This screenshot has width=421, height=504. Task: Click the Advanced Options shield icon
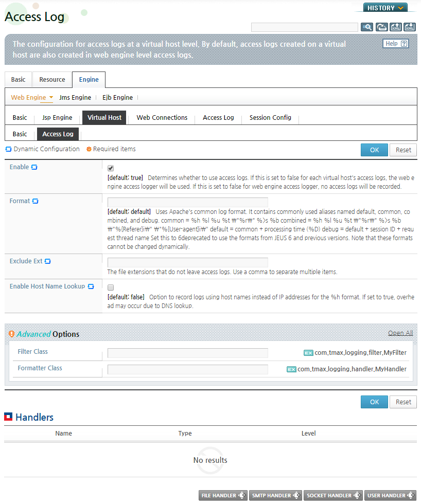[x=11, y=334]
